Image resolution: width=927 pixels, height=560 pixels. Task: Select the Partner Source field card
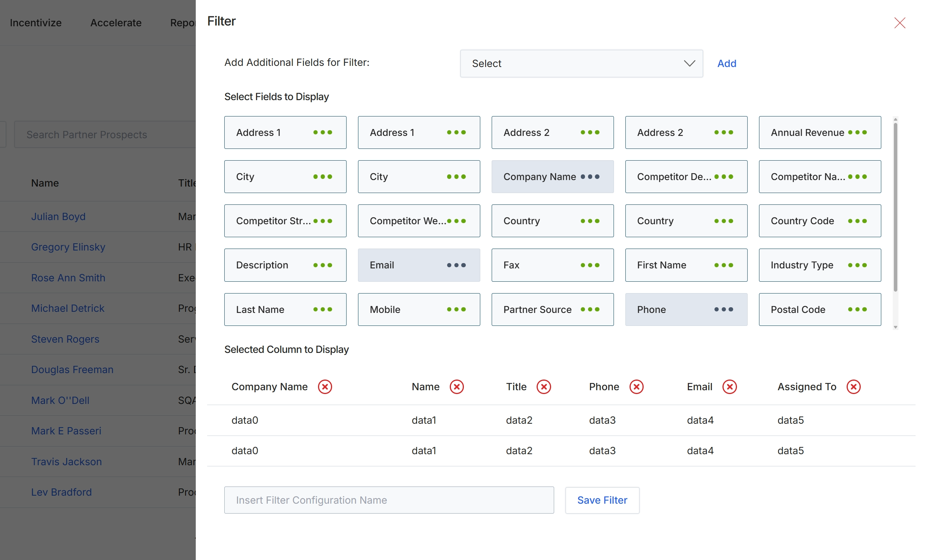point(553,310)
